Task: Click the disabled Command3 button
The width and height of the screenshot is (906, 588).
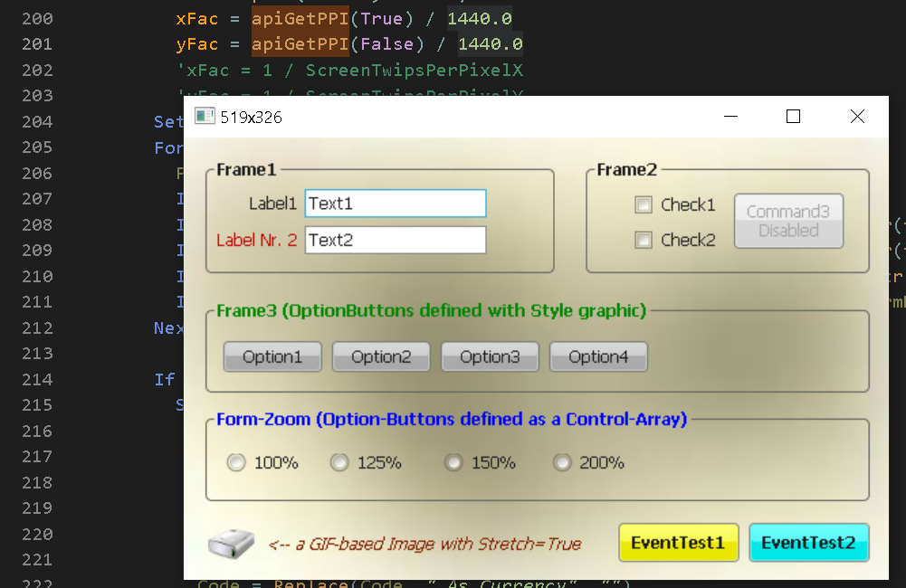Action: coord(787,220)
